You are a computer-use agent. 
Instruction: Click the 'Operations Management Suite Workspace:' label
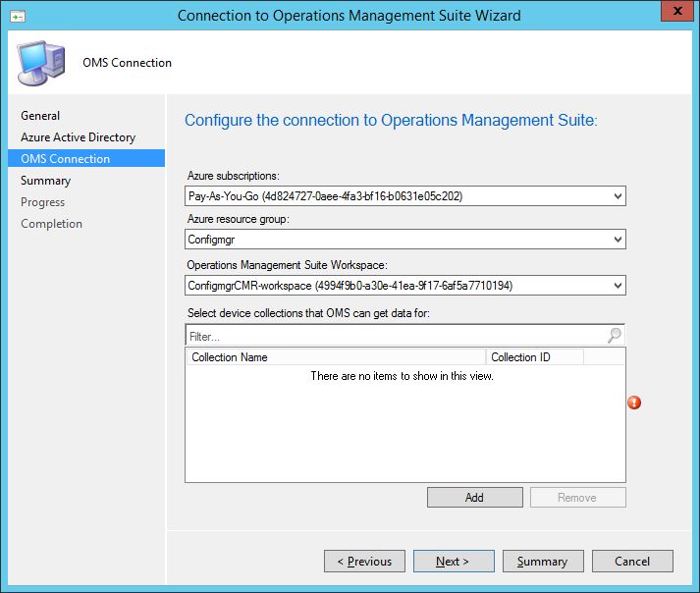[287, 265]
